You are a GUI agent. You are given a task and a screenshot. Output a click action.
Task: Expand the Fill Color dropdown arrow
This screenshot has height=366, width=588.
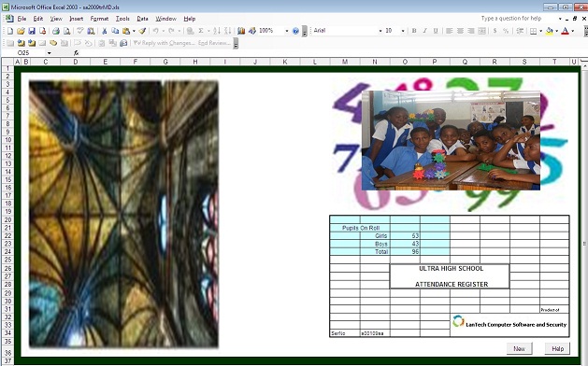pos(556,31)
